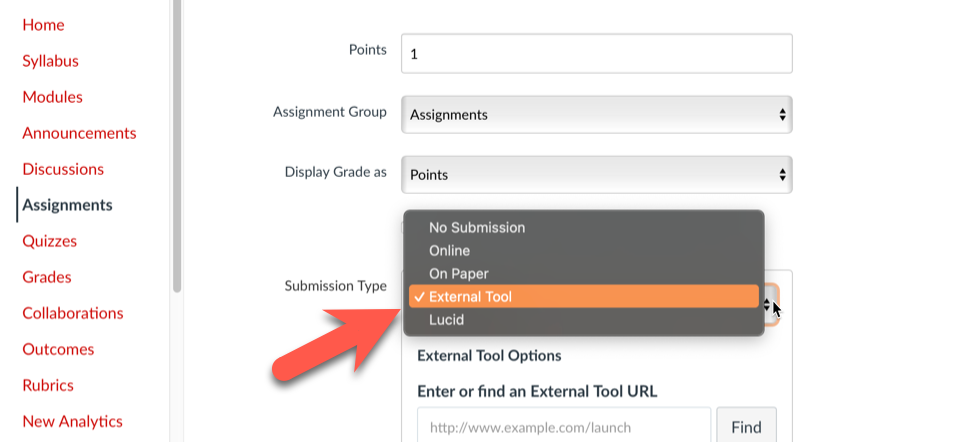This screenshot has height=442, width=970.
Task: Open New Analytics link
Action: [x=72, y=421]
